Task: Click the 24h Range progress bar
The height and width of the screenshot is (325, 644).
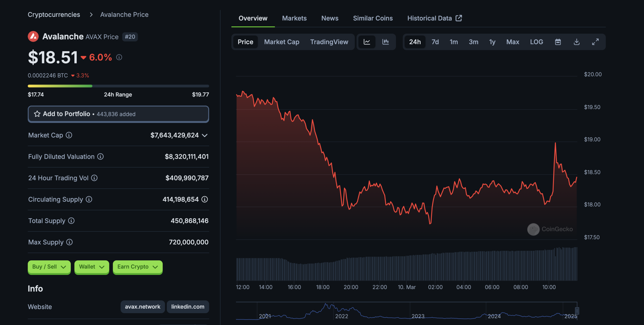Action: coord(118,86)
